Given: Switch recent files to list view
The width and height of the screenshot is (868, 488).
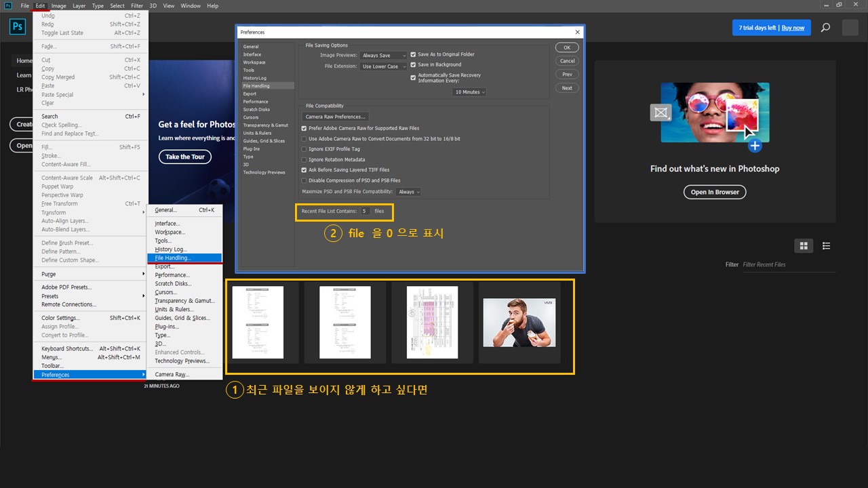Looking at the screenshot, I should pos(826,245).
